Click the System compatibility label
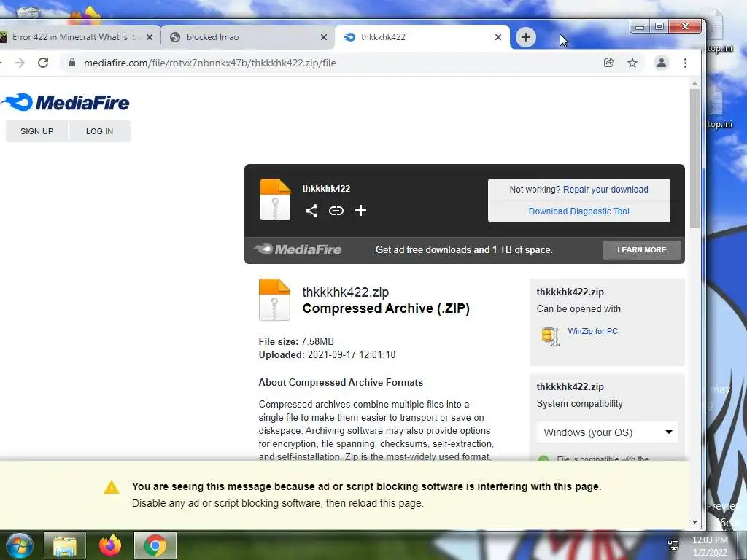The height and width of the screenshot is (560, 747). 579,404
